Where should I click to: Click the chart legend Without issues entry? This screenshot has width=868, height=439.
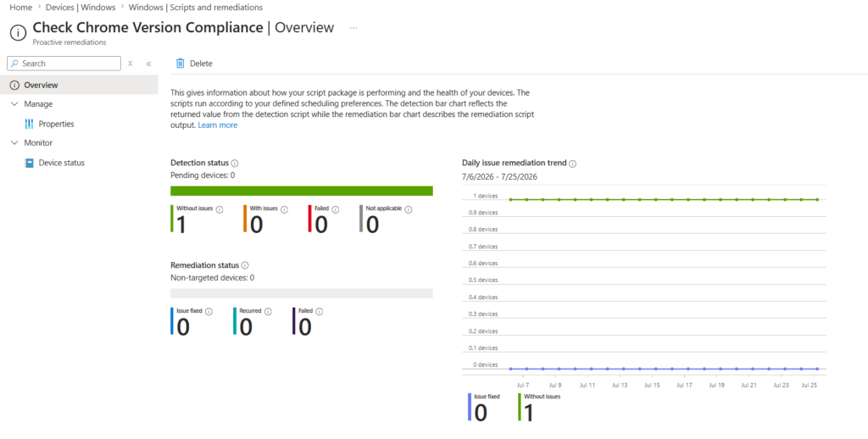[539, 408]
